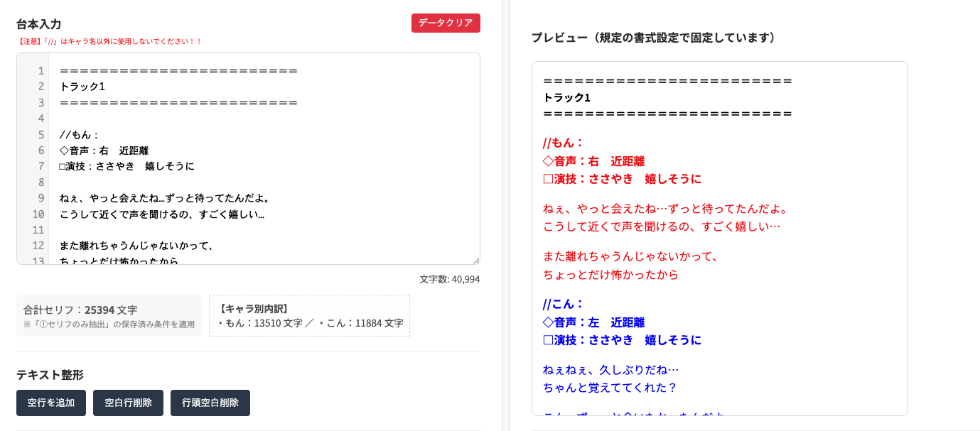Select line number 9 in the gutter
Image resolution: width=980 pixels, height=431 pixels.
[x=41, y=198]
